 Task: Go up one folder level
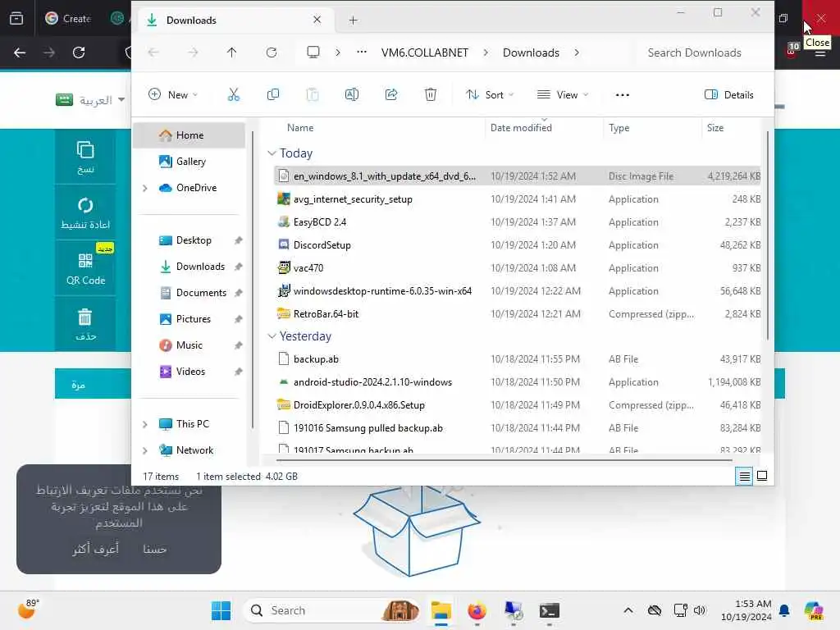coord(231,52)
